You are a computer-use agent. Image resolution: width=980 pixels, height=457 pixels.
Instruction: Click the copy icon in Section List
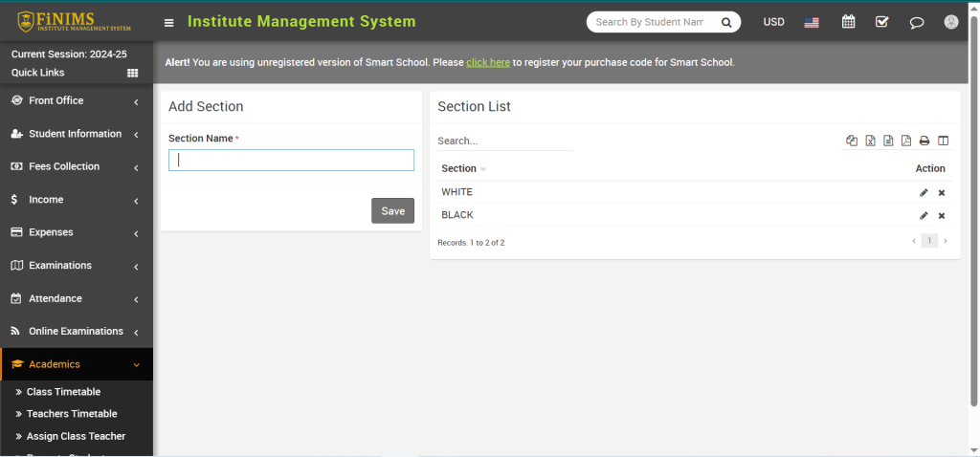(852, 141)
